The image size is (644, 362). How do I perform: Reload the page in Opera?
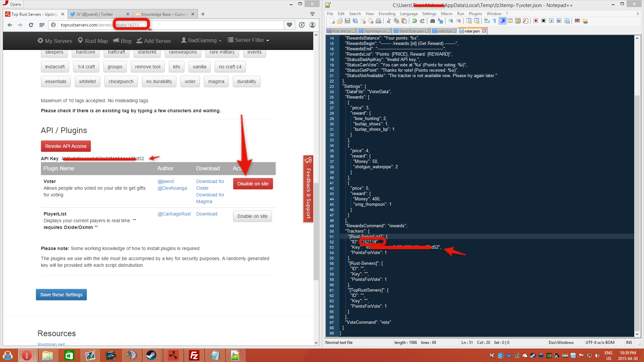click(x=31, y=25)
